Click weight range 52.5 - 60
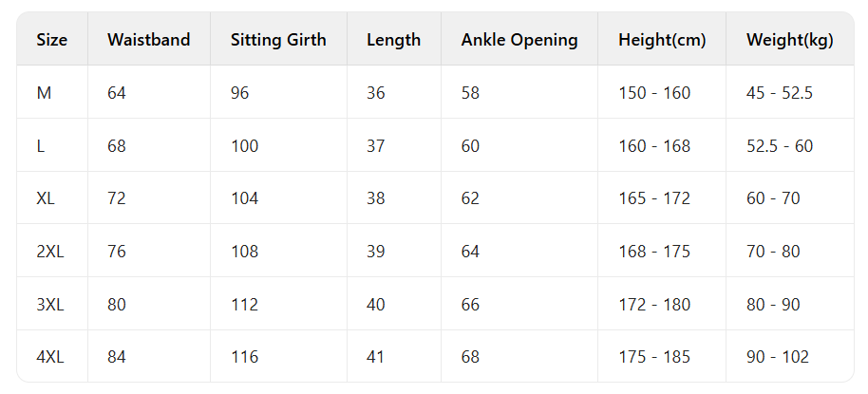 pyautogui.click(x=780, y=146)
